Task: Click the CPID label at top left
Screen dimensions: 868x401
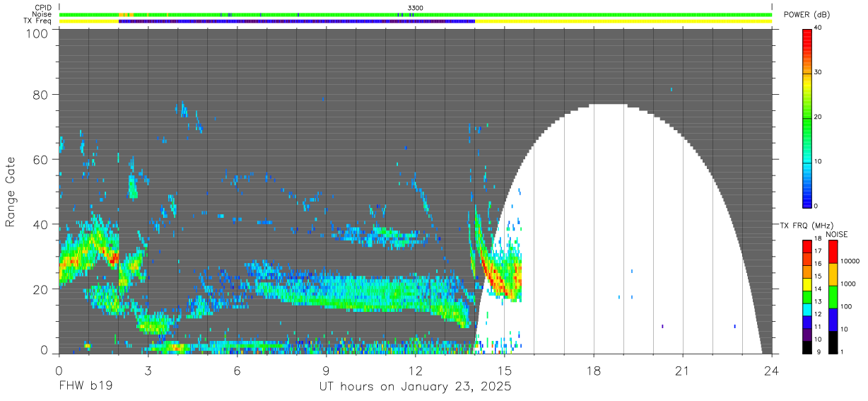Action: click(42, 7)
